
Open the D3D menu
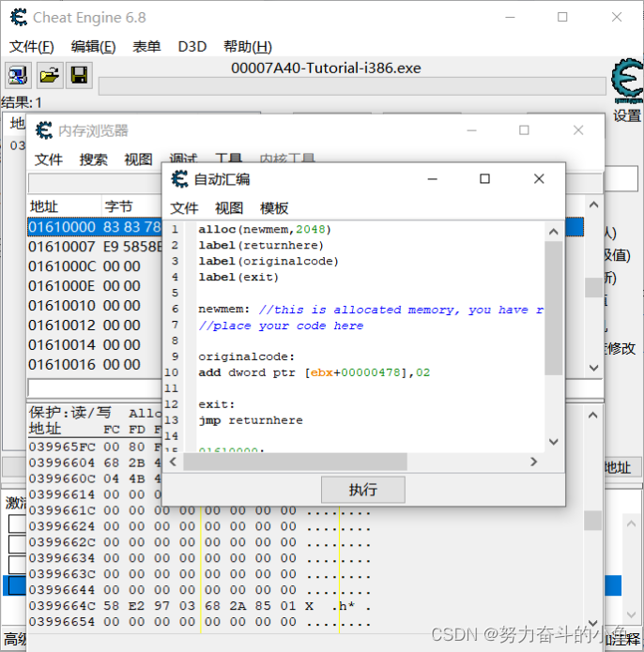click(192, 47)
